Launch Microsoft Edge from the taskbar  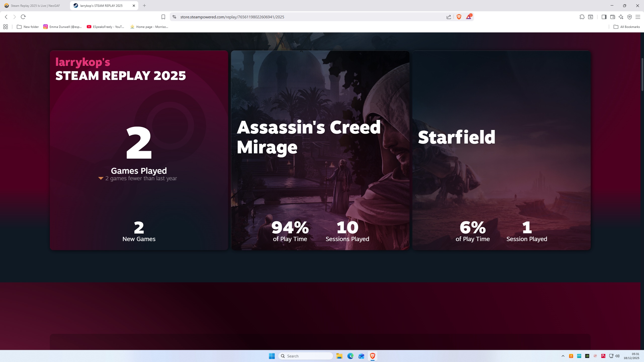[x=350, y=356]
